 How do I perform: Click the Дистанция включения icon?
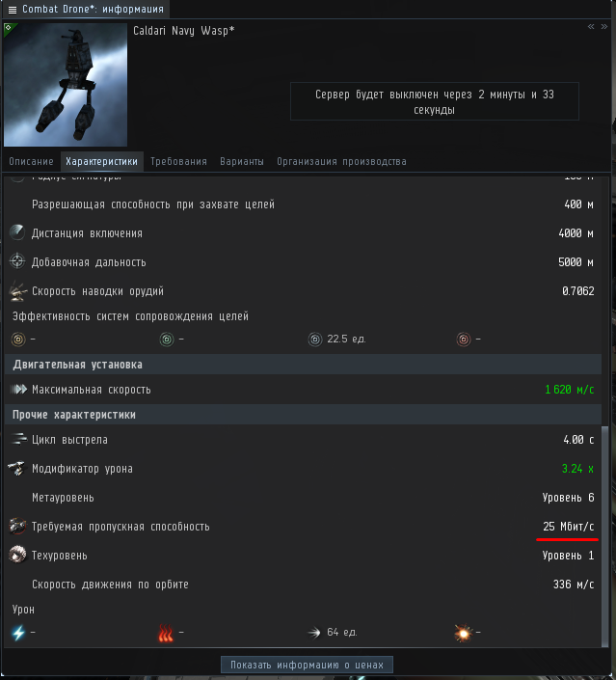17,232
